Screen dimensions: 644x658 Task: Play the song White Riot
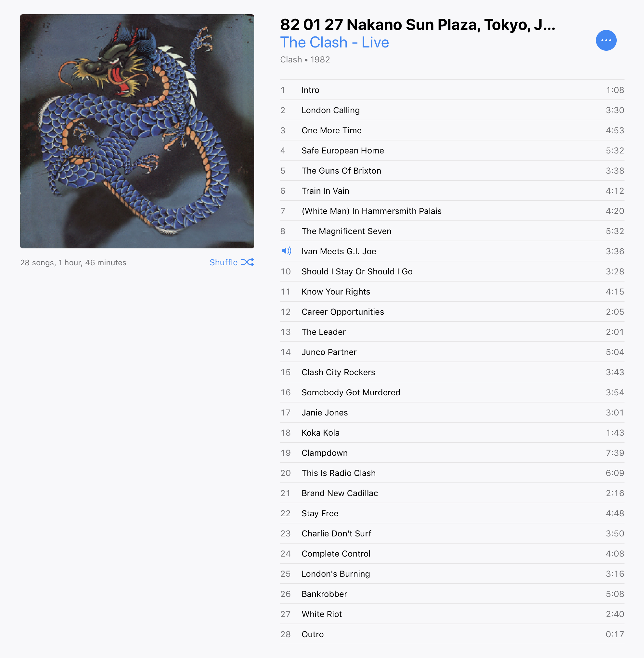coord(452,614)
